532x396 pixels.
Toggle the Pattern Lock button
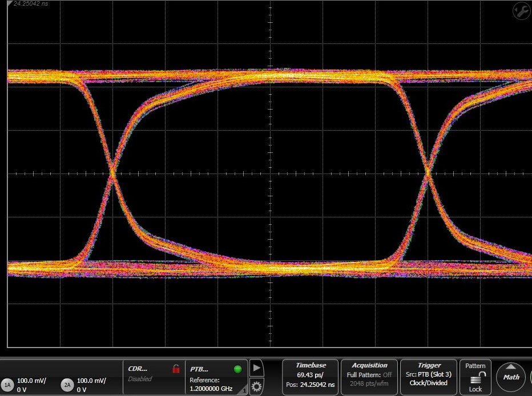click(475, 377)
